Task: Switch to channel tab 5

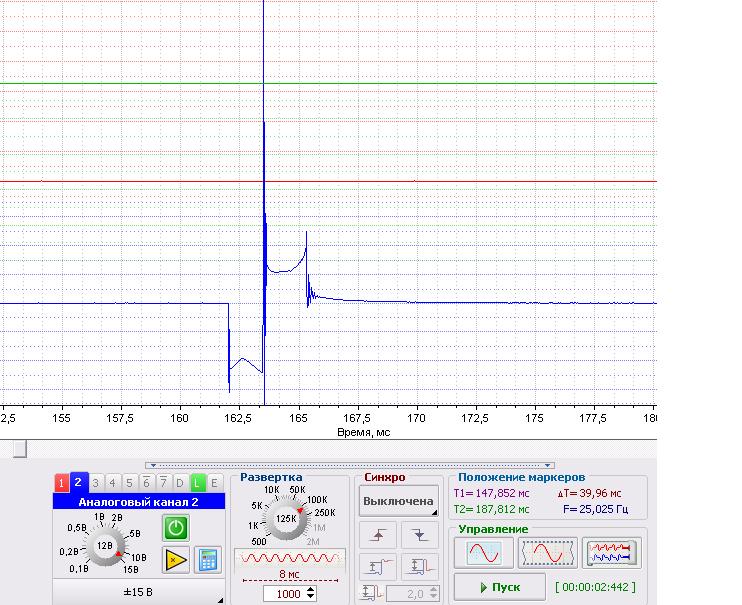Action: click(x=129, y=483)
